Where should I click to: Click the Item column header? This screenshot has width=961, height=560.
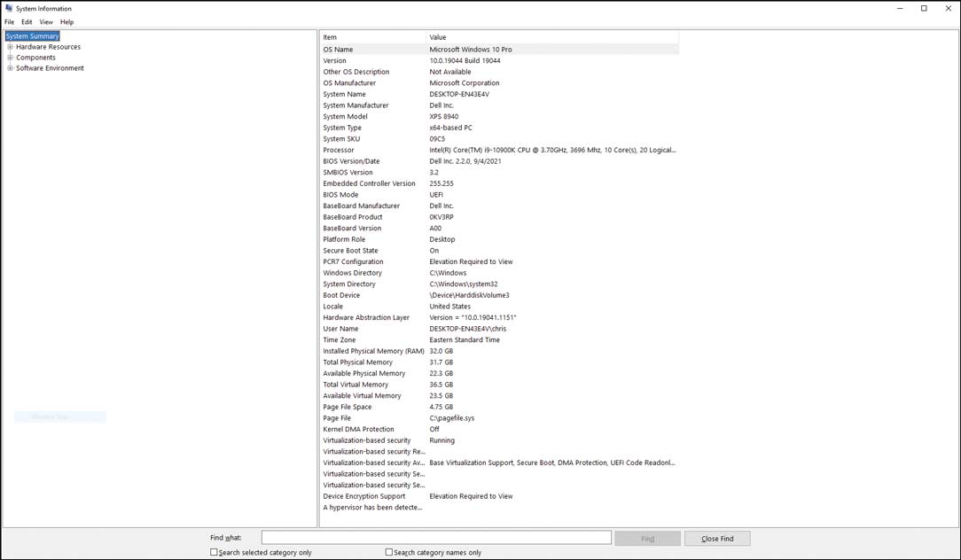coord(372,37)
